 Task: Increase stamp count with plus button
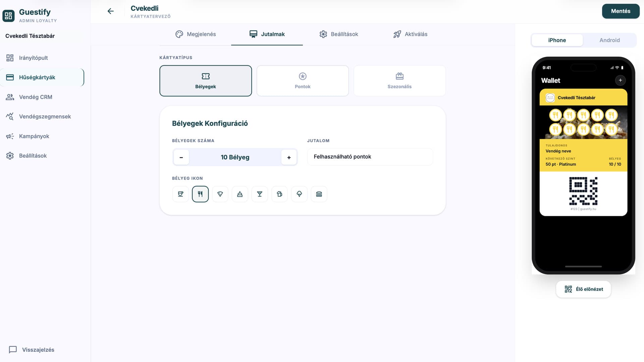[x=289, y=157]
